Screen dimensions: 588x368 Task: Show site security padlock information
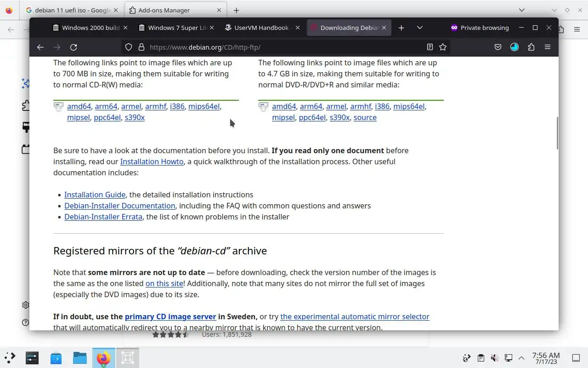pyautogui.click(x=141, y=47)
